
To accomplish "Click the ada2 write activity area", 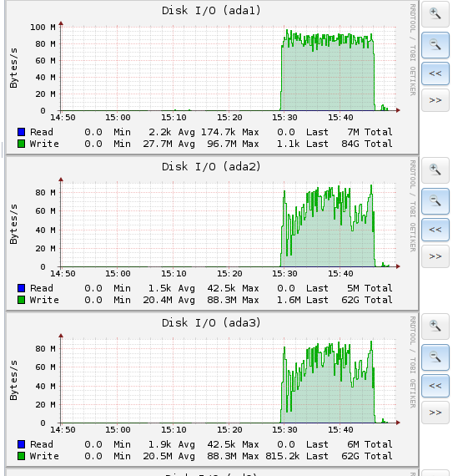I will click(x=328, y=237).
